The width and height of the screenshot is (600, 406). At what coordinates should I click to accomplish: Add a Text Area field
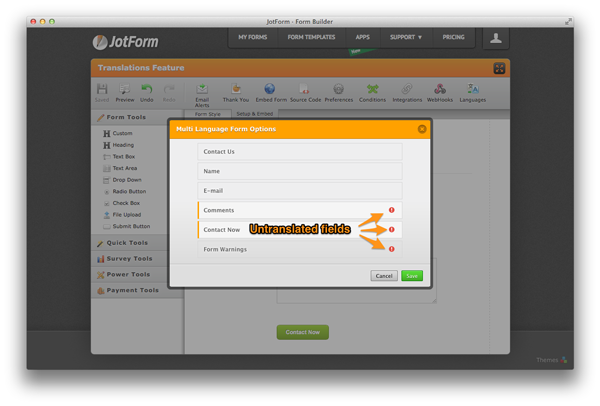pyautogui.click(x=120, y=168)
